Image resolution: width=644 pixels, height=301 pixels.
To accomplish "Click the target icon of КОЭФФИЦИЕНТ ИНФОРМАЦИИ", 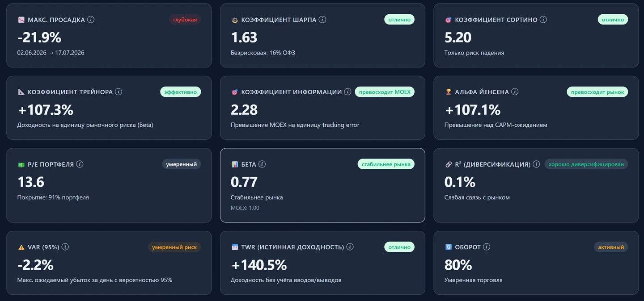I will tap(235, 92).
